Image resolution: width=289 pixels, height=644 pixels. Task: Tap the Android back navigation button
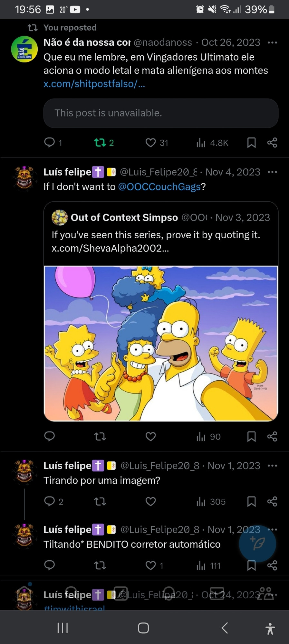click(x=225, y=628)
